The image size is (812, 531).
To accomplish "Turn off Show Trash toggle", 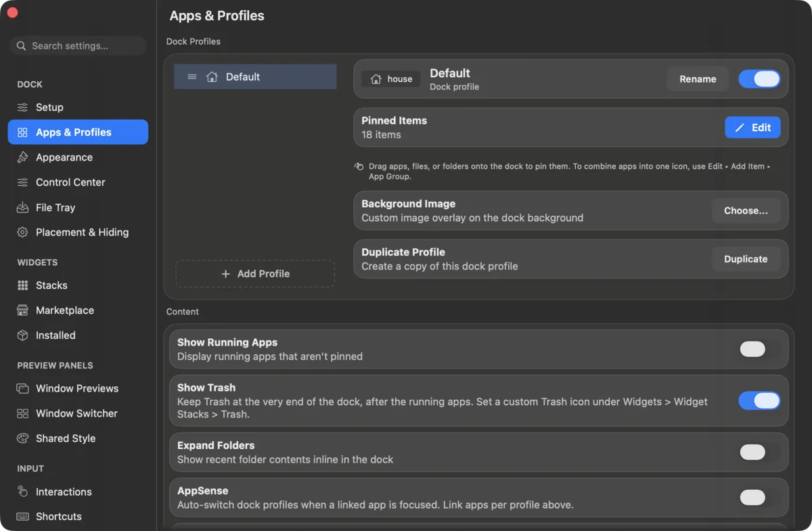I will click(759, 401).
